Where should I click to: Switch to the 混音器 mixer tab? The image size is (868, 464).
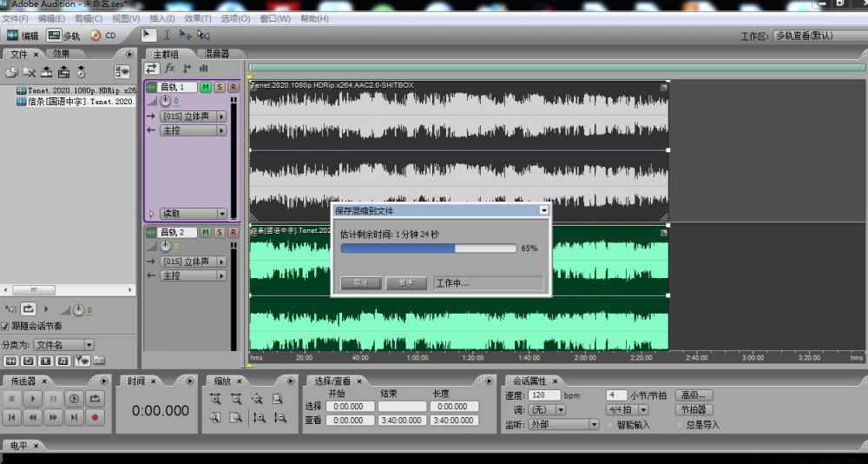tap(216, 54)
